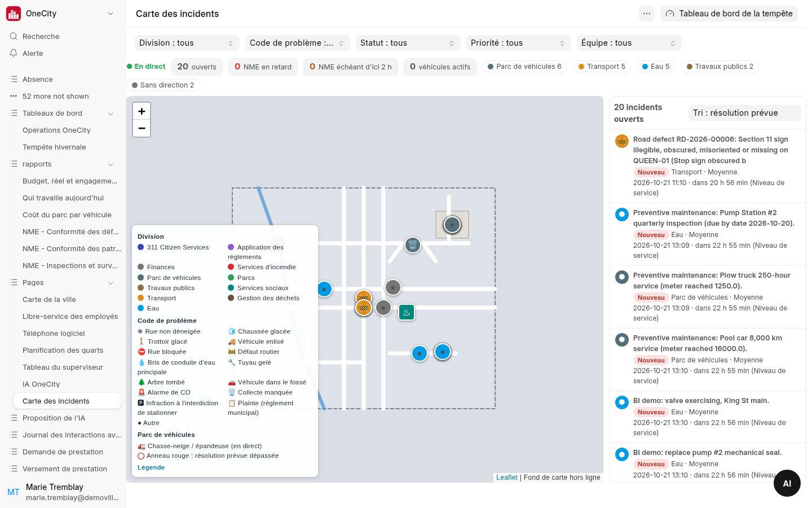
Task: Toggle the En direct live indicator
Action: pos(146,67)
